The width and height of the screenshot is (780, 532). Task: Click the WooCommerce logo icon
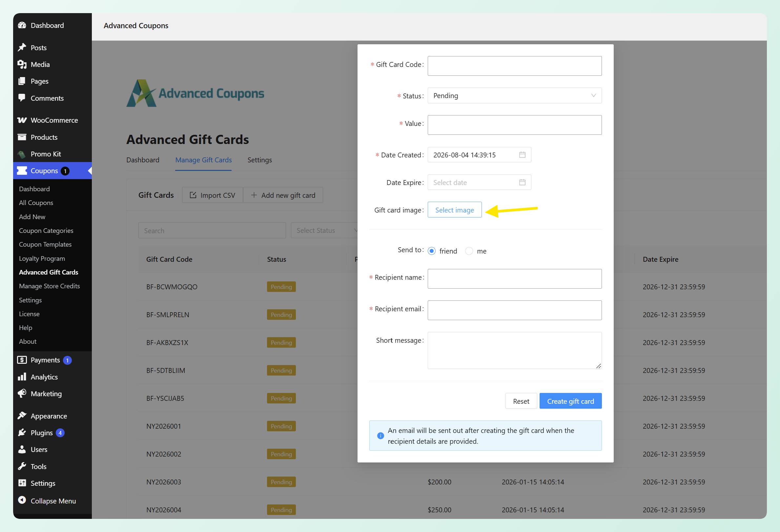click(22, 120)
